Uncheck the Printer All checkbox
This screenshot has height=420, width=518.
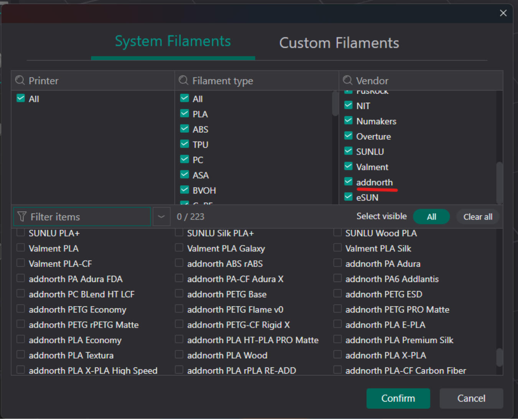[21, 98]
